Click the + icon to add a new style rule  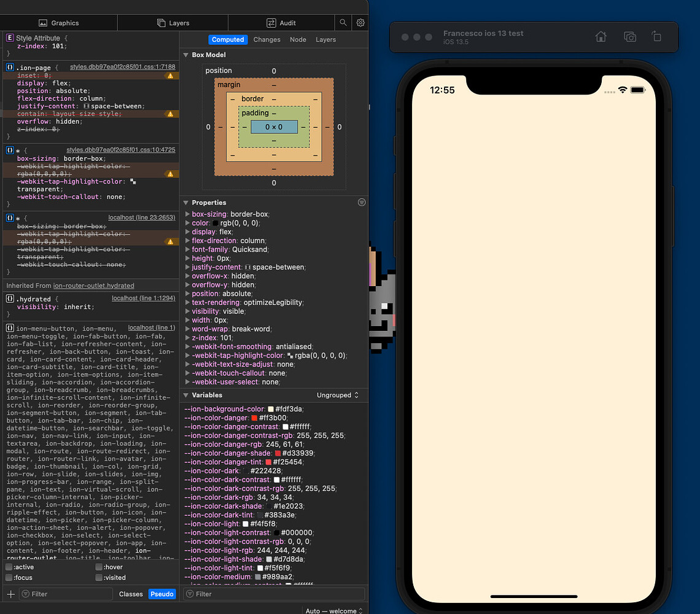coord(11,594)
